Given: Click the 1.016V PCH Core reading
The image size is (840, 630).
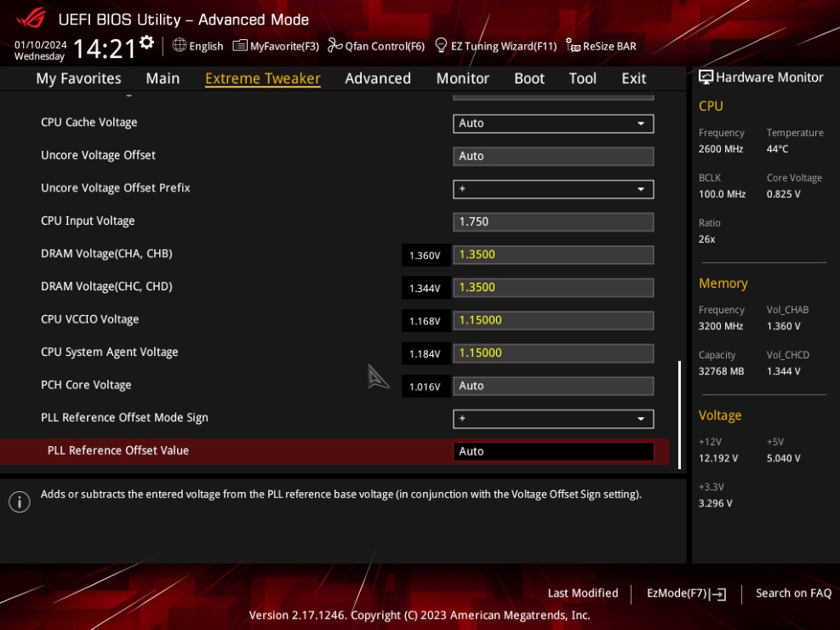Looking at the screenshot, I should click(425, 387).
